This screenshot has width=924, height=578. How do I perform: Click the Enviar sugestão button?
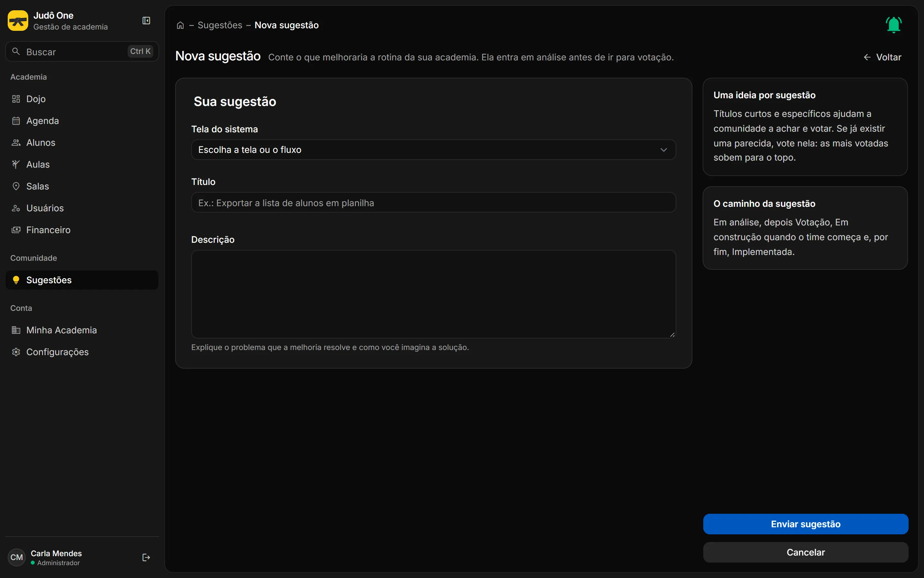[x=806, y=524]
